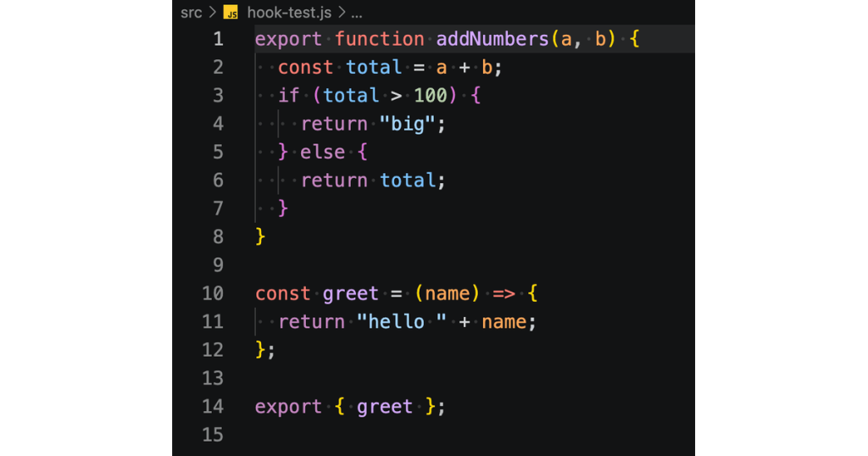Click the else keyword on line 5
This screenshot has height=456, width=868.
(x=322, y=153)
